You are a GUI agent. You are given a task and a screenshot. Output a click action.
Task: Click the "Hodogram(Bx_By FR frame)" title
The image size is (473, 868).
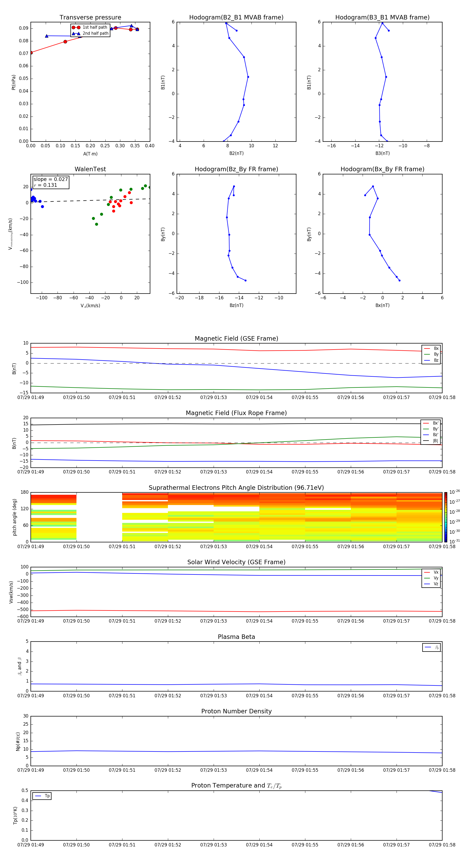(x=382, y=169)
